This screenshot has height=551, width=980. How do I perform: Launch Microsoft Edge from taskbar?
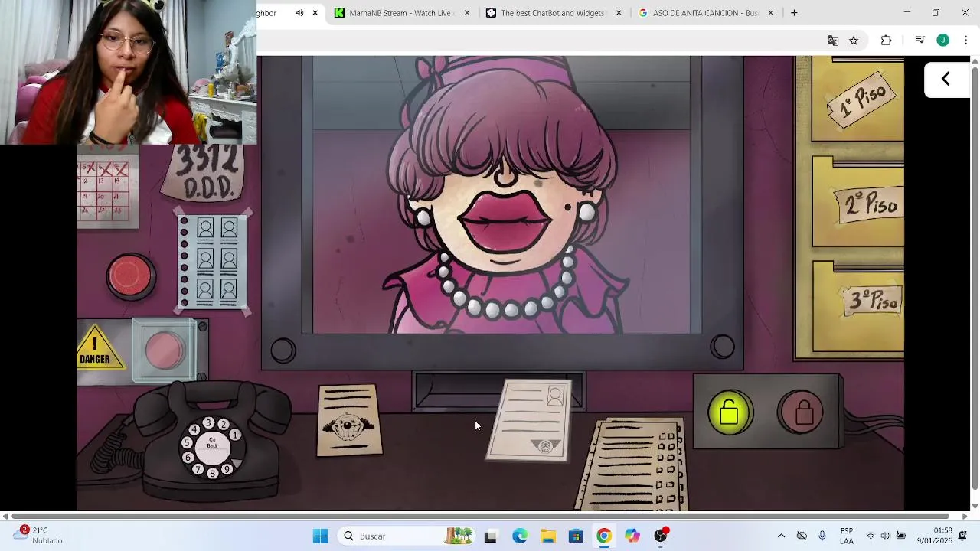point(520,536)
